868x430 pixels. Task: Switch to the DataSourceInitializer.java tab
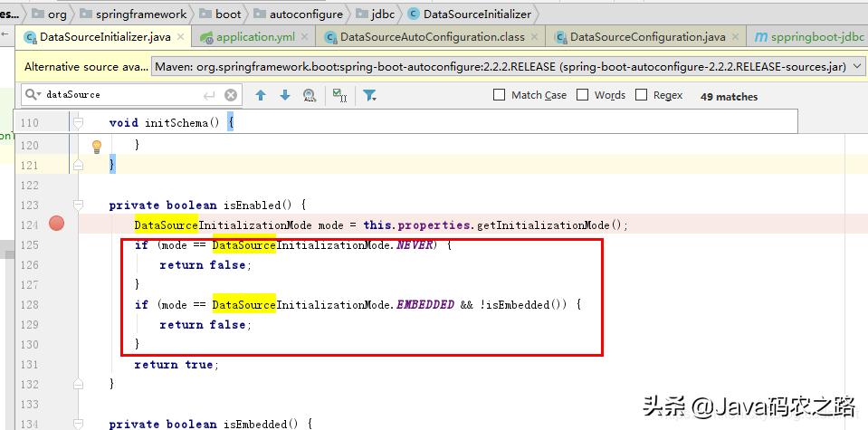tap(104, 37)
